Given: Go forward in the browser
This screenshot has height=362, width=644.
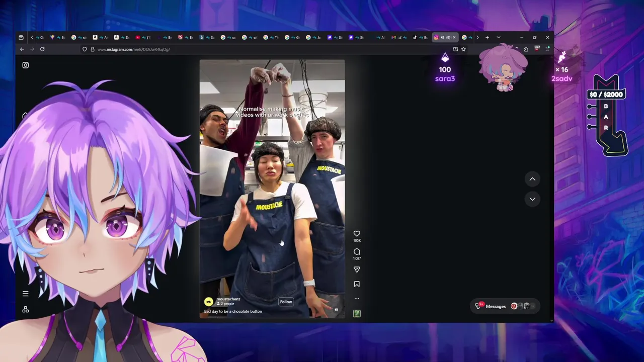Looking at the screenshot, I should (32, 49).
